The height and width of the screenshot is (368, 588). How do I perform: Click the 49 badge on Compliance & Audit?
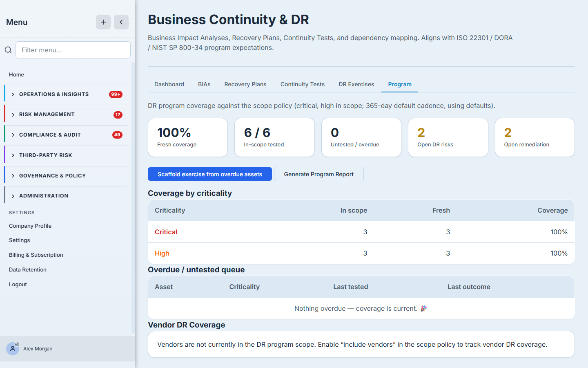click(x=117, y=135)
